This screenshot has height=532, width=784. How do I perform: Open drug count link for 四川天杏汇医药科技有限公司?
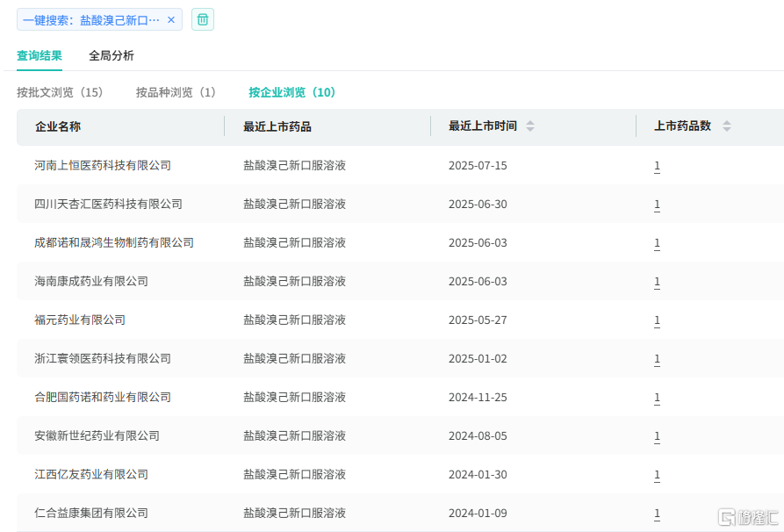(x=657, y=205)
